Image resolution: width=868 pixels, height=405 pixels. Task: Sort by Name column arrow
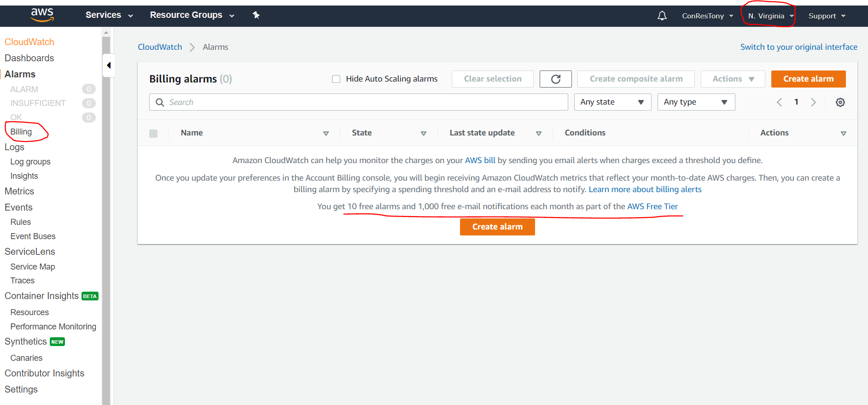click(326, 133)
